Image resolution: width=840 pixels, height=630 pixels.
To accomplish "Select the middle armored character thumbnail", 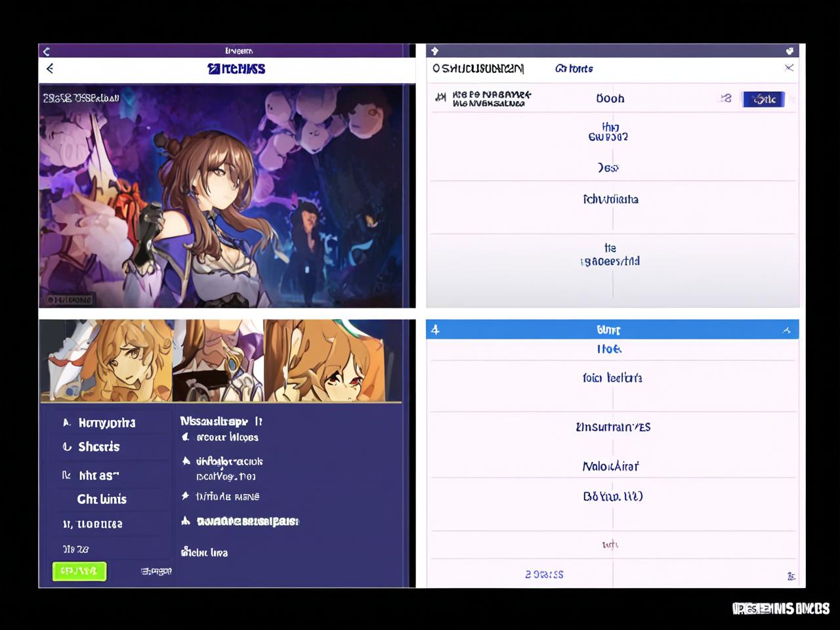I will [218, 360].
